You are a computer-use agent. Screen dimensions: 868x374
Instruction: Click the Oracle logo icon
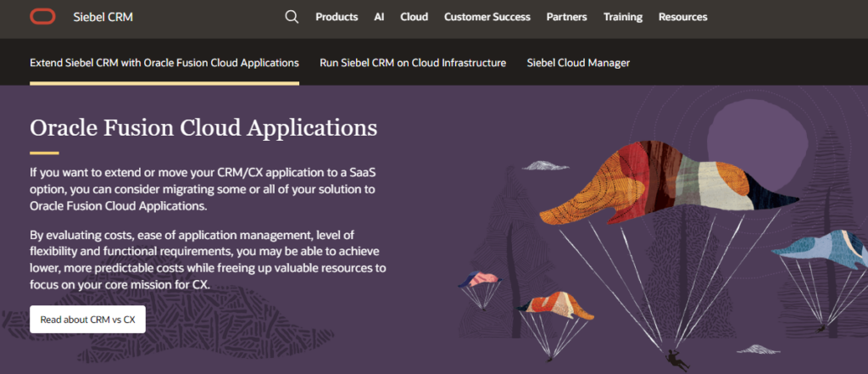42,17
